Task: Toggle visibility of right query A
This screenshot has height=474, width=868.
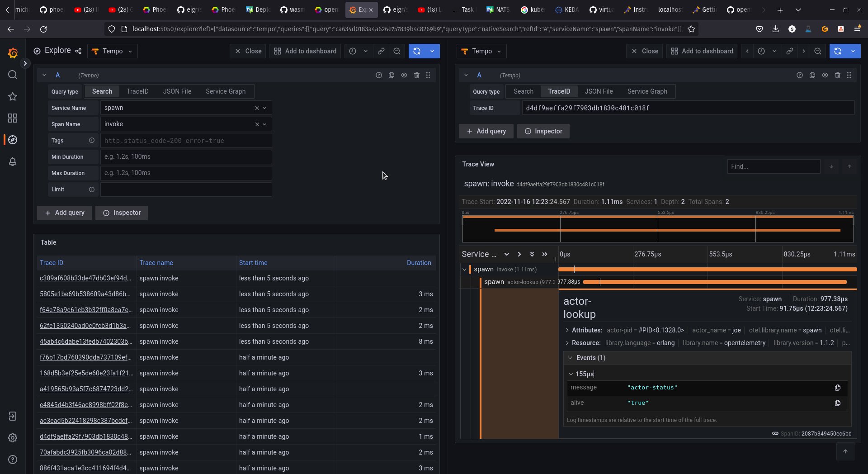Action: point(825,75)
